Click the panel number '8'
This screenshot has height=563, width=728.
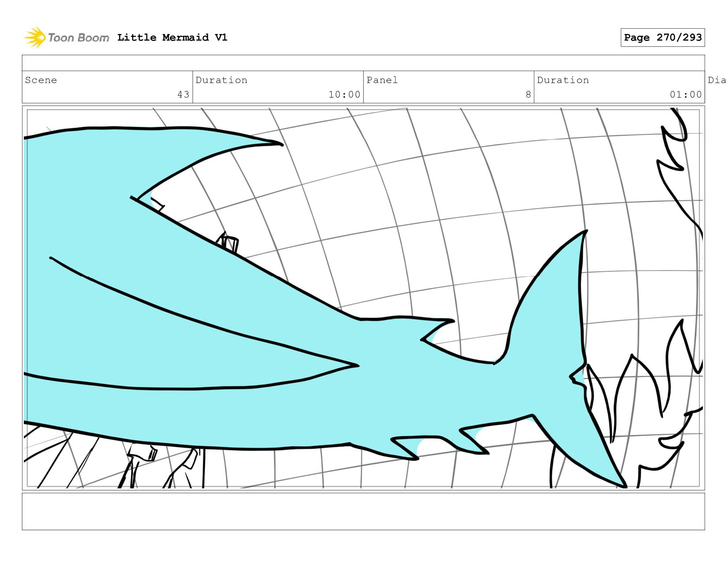point(528,94)
